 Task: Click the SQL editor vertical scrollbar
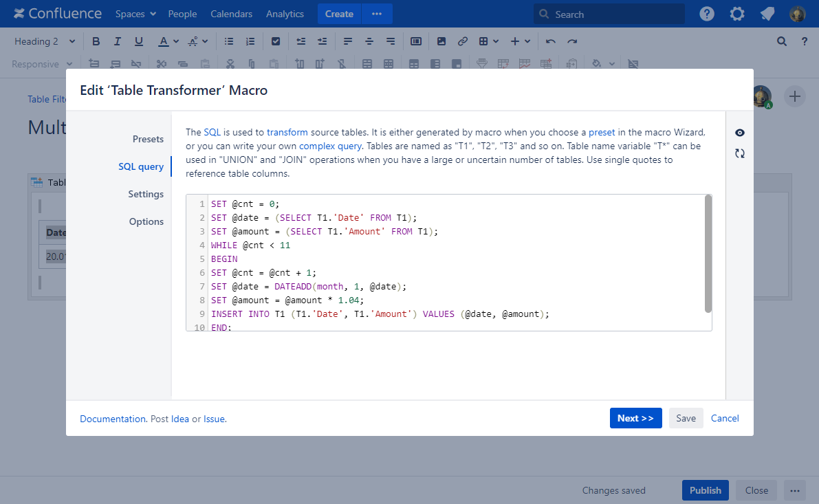click(x=708, y=254)
